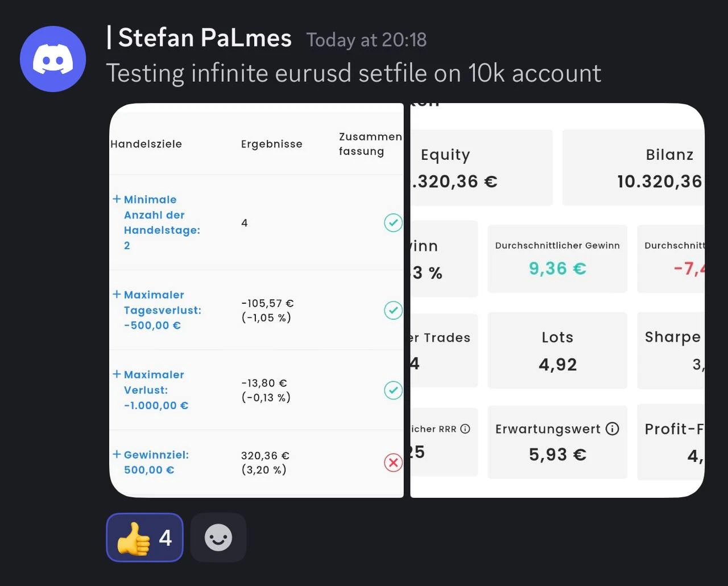Click the RRR info icon
Image resolution: width=728 pixels, height=586 pixels.
[x=465, y=429]
